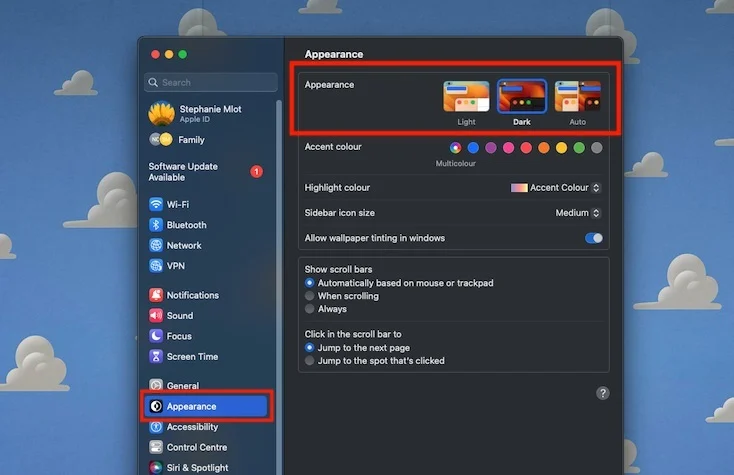Viewport: 734px width, 475px height.
Task: Click the Family avatars icon
Action: 161,139
